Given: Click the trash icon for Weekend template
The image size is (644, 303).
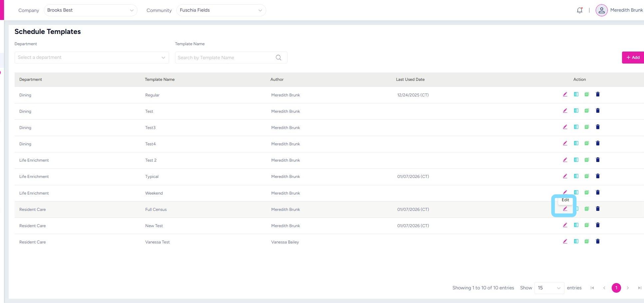Looking at the screenshot, I should pyautogui.click(x=597, y=193).
